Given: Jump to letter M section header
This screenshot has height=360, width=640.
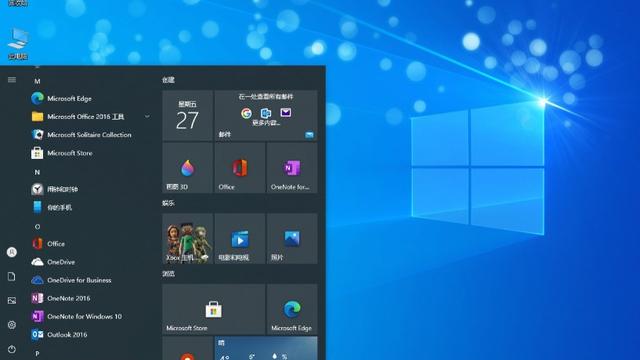Looking at the screenshot, I should coord(37,81).
